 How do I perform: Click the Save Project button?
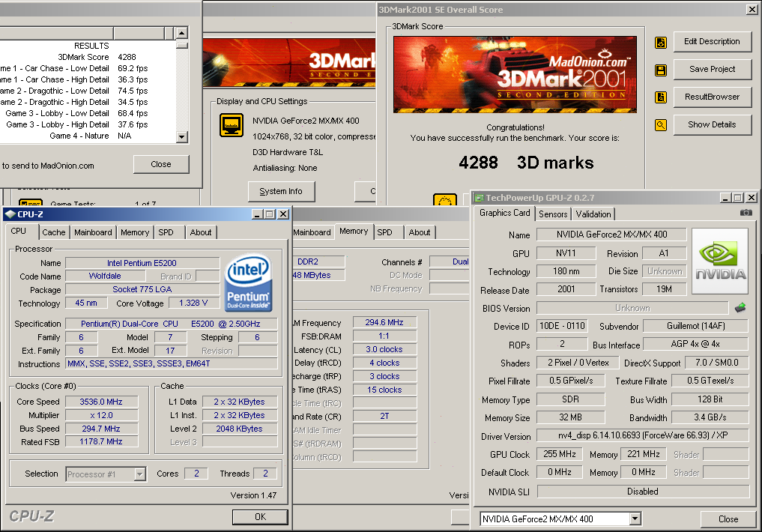[x=712, y=70]
